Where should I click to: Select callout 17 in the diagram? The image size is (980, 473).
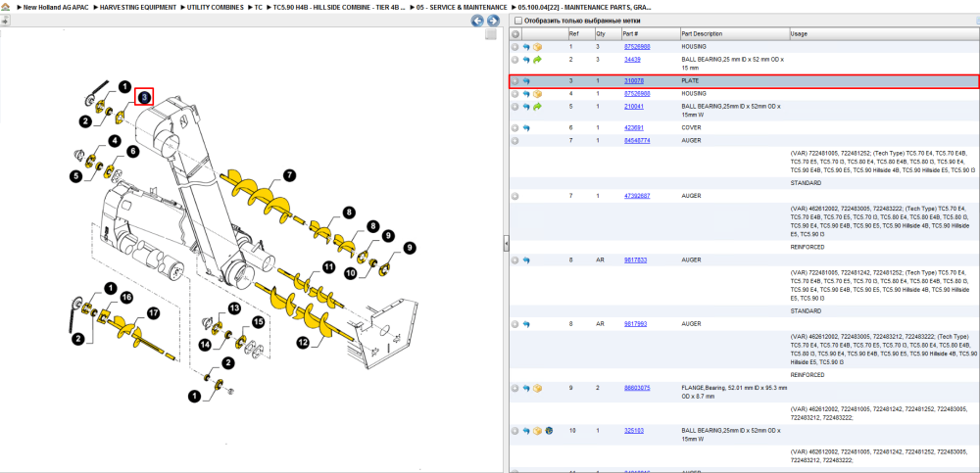click(x=153, y=312)
